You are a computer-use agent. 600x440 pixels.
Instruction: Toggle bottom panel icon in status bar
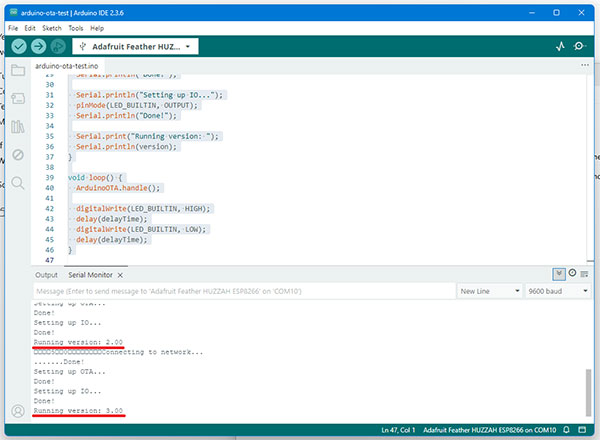pos(582,430)
